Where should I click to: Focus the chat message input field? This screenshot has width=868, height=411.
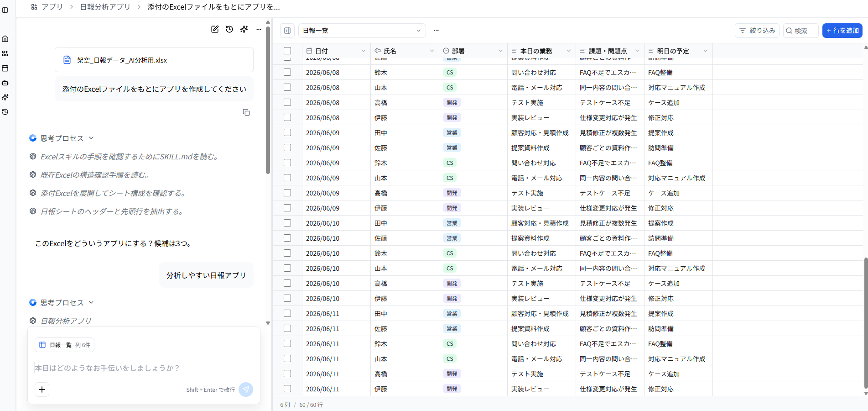[x=144, y=368]
